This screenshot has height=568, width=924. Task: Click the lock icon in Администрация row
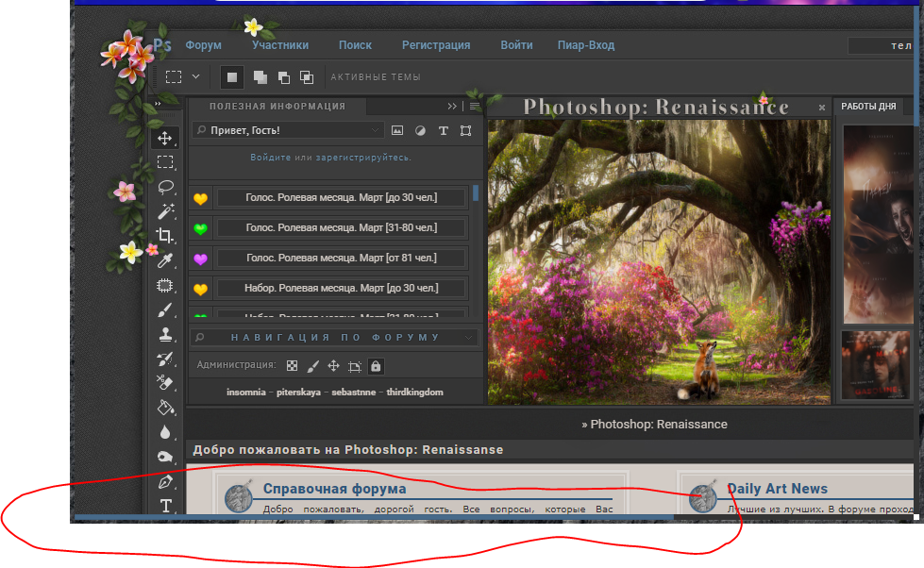point(376,366)
